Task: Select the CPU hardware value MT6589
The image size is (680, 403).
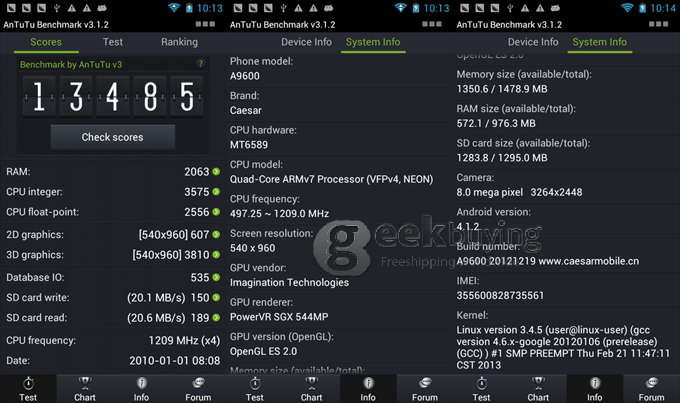Action: tap(249, 145)
